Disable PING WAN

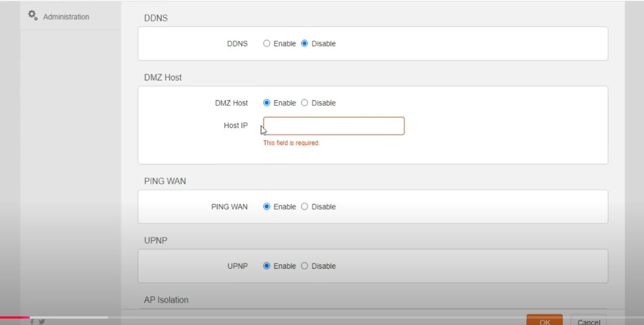[x=305, y=206]
